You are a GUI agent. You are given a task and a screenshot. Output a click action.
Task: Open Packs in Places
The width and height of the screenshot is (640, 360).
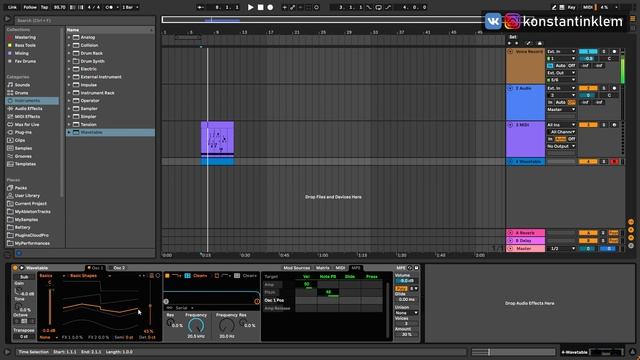tap(20, 188)
